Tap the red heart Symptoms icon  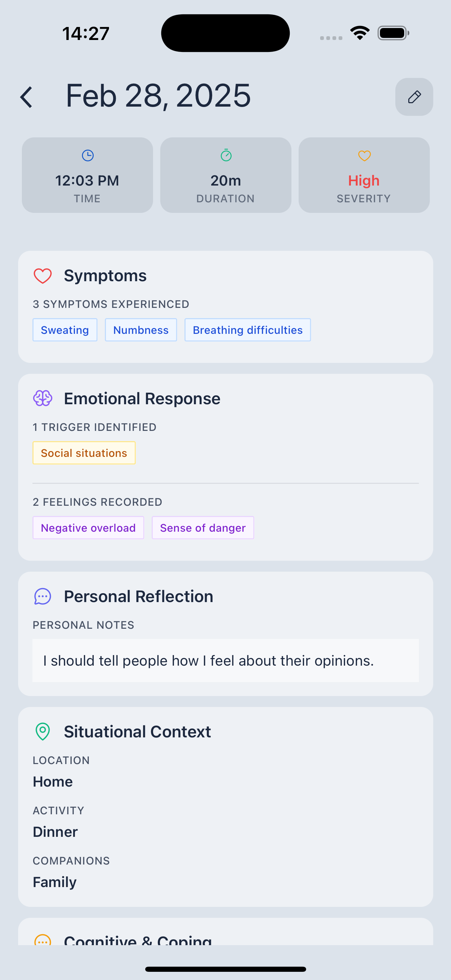pyautogui.click(x=43, y=276)
